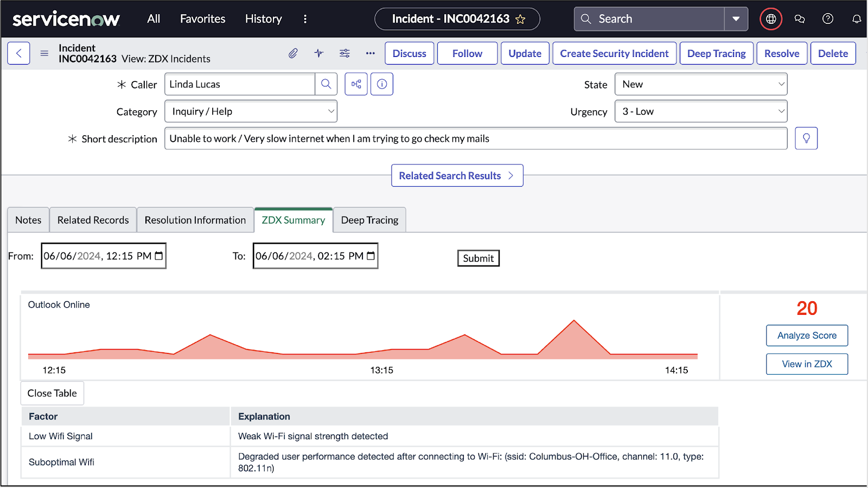
Task: Click the attachment paperclip icon
Action: point(293,53)
